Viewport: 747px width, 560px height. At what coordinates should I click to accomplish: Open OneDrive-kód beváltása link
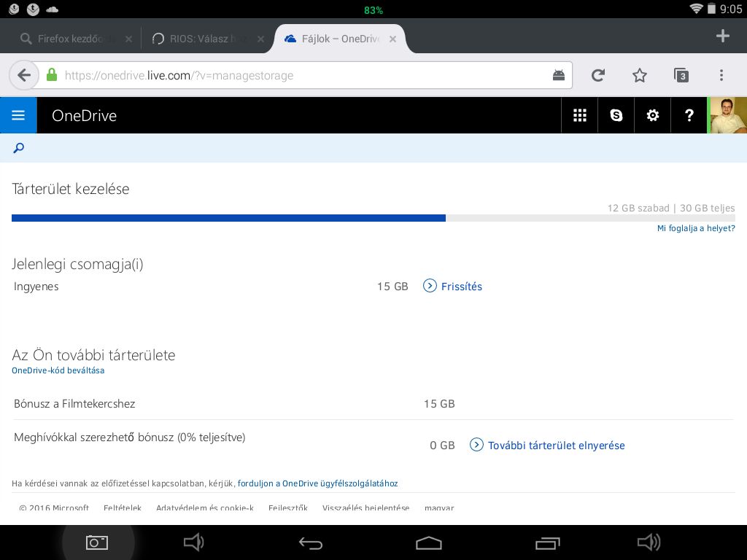click(58, 370)
